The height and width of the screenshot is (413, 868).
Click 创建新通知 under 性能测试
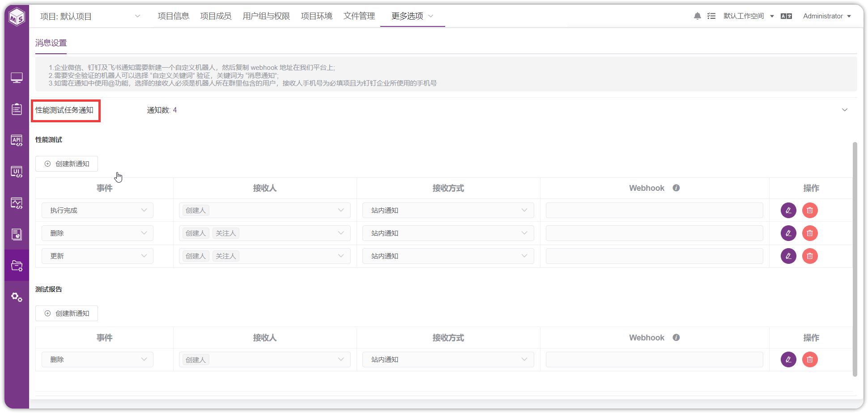67,164
